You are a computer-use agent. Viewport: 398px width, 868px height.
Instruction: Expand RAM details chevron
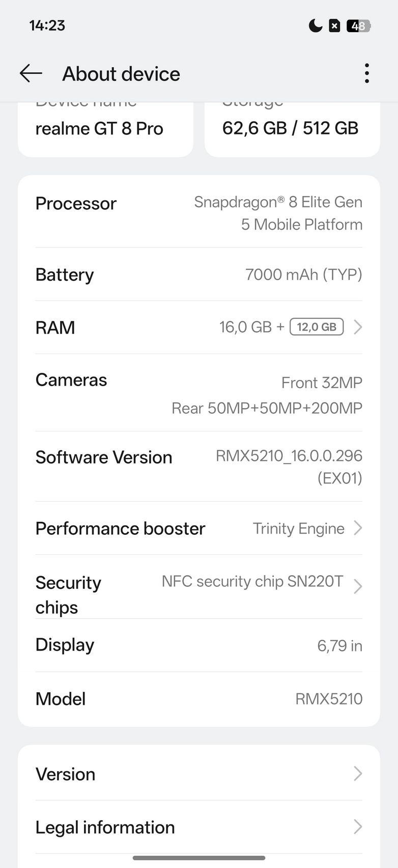358,327
